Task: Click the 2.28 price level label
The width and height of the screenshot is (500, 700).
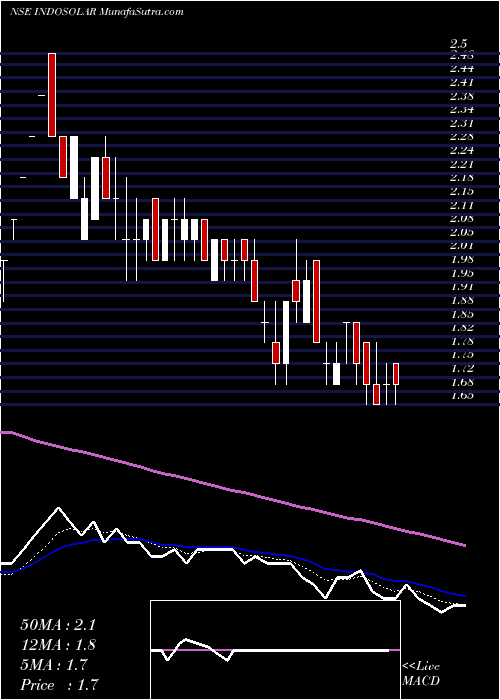Action: [x=462, y=137]
